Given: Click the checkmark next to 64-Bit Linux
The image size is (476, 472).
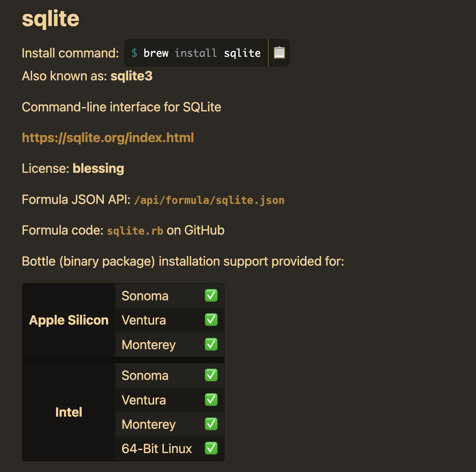Looking at the screenshot, I should (x=211, y=448).
